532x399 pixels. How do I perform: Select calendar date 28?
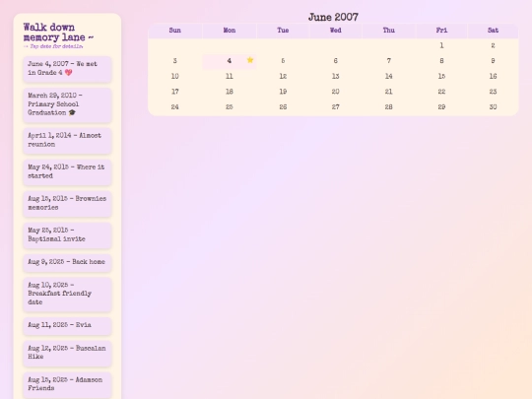pyautogui.click(x=389, y=107)
